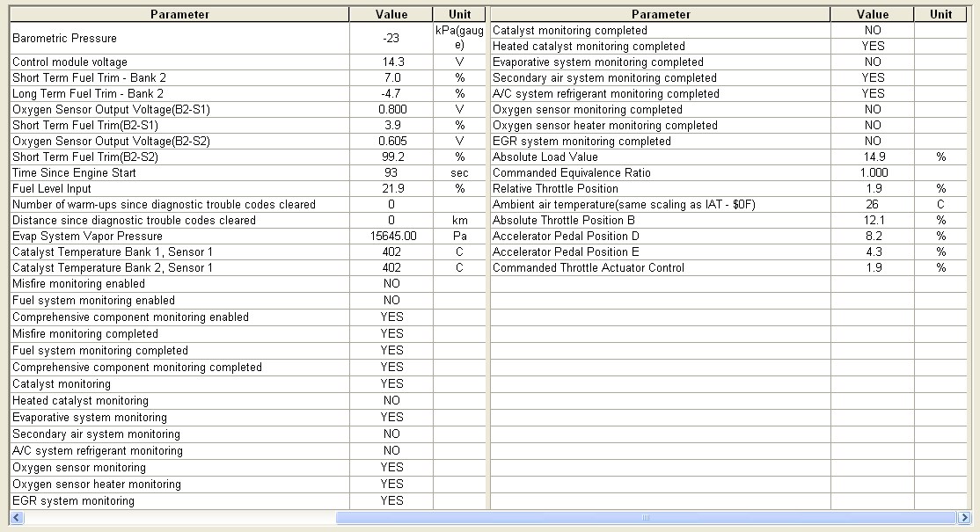Select Ambient air temperature parameter row

(728, 204)
